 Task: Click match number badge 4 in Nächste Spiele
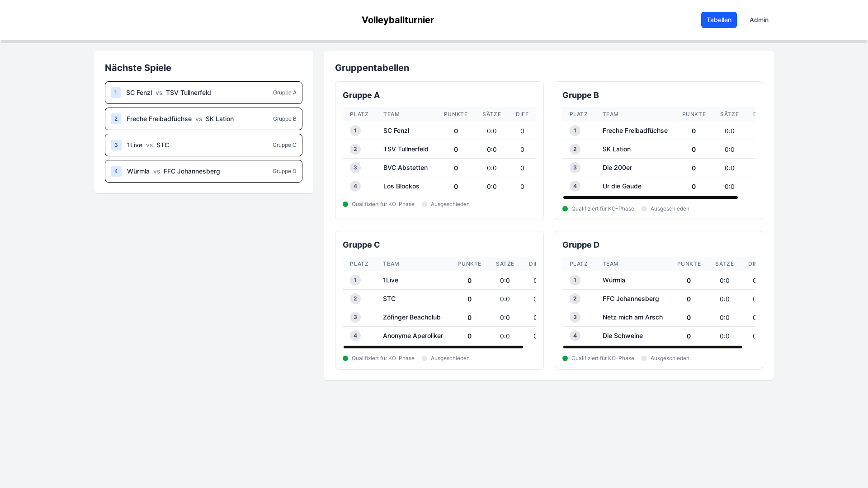[x=116, y=171]
